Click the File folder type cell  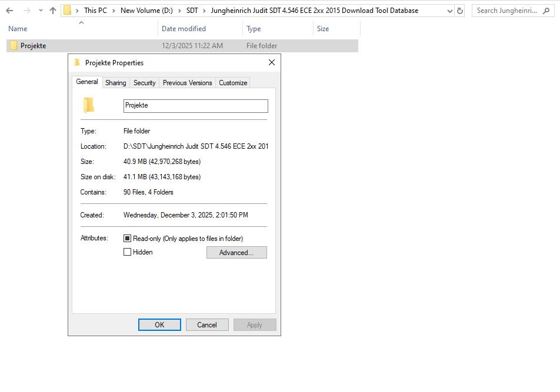point(262,46)
